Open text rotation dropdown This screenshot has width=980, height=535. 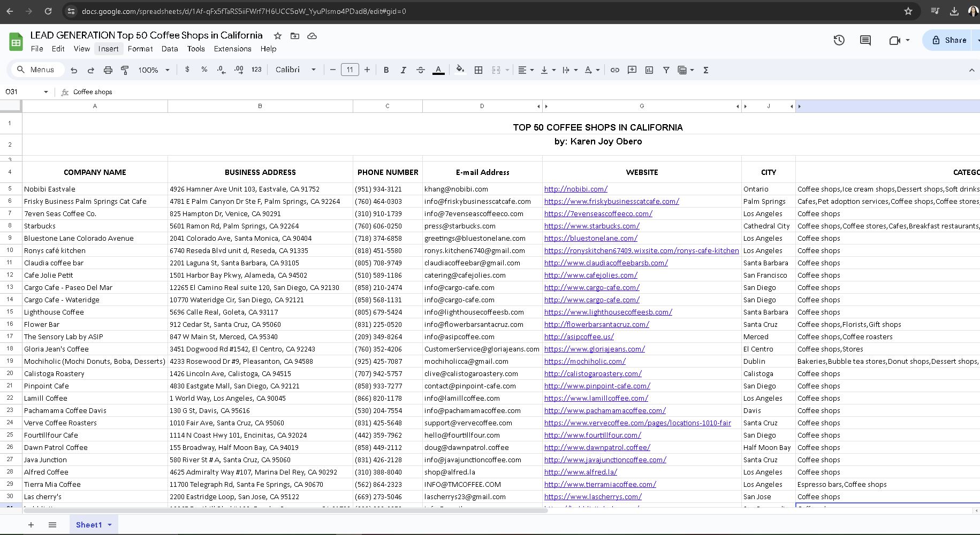(592, 70)
